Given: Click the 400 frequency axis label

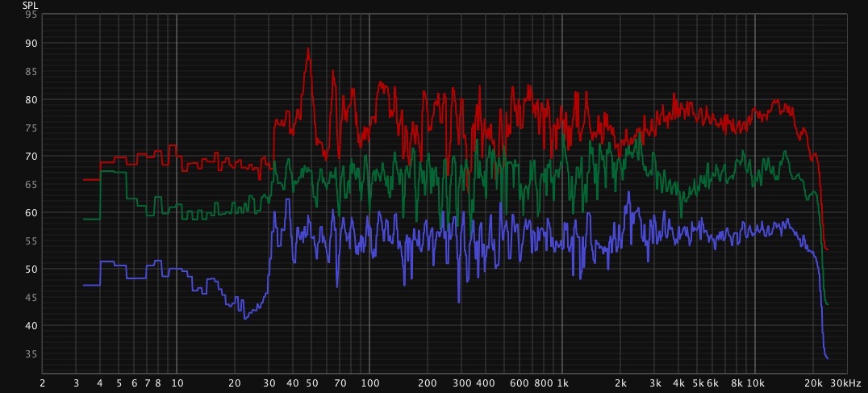Looking at the screenshot, I should coord(486,383).
